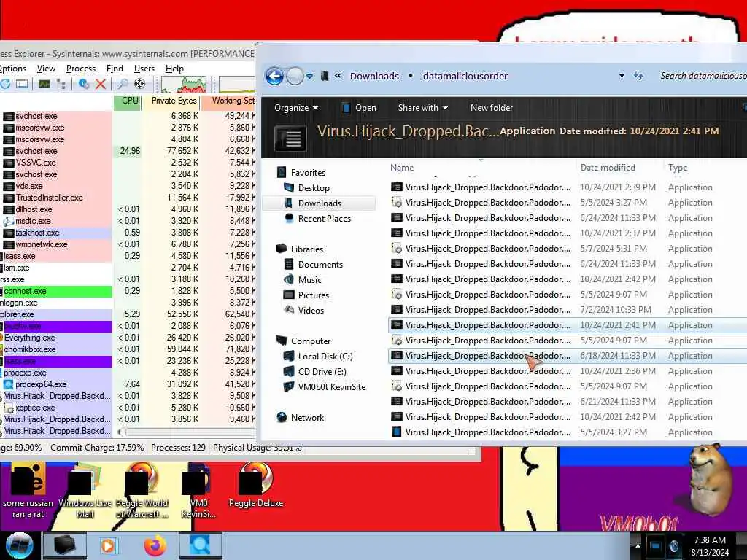Open the Organize dropdown
747x560 pixels.
(x=296, y=108)
